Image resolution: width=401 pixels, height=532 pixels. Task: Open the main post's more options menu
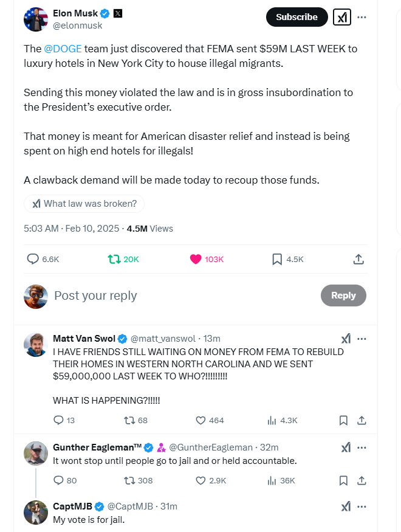click(x=362, y=17)
